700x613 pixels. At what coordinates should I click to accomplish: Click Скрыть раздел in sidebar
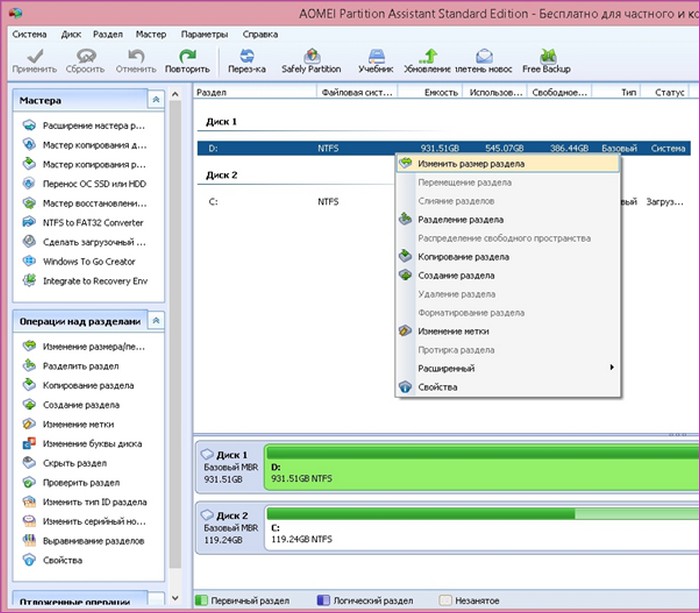click(x=75, y=463)
